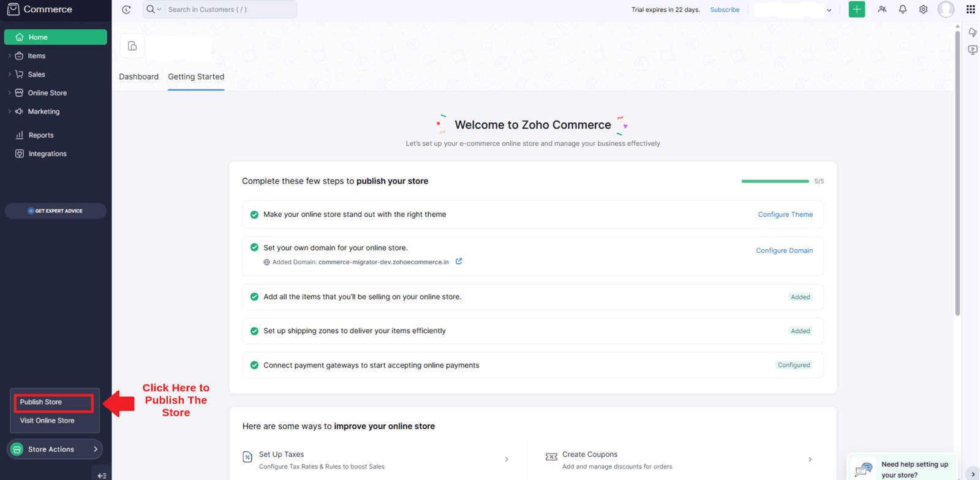Collapse the sidebar using bottom arrow icon
The image size is (980, 480).
(x=102, y=475)
